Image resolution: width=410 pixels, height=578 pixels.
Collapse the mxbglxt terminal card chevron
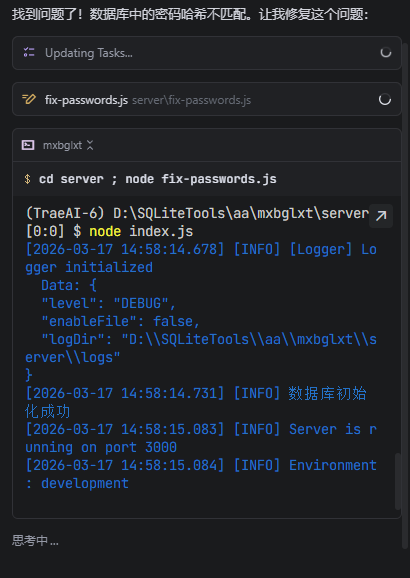pyautogui.click(x=90, y=145)
